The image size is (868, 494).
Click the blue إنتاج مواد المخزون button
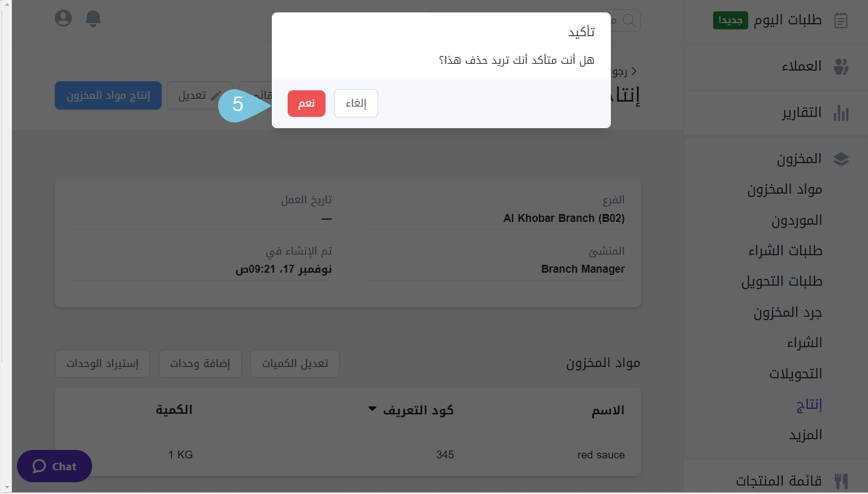[x=108, y=95]
